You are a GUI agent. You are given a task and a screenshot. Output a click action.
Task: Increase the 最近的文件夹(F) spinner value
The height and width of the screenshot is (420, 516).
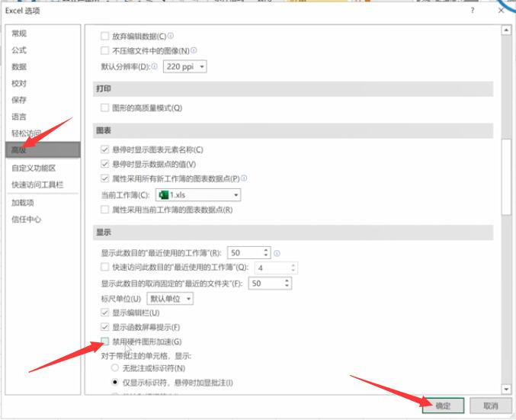(x=287, y=281)
